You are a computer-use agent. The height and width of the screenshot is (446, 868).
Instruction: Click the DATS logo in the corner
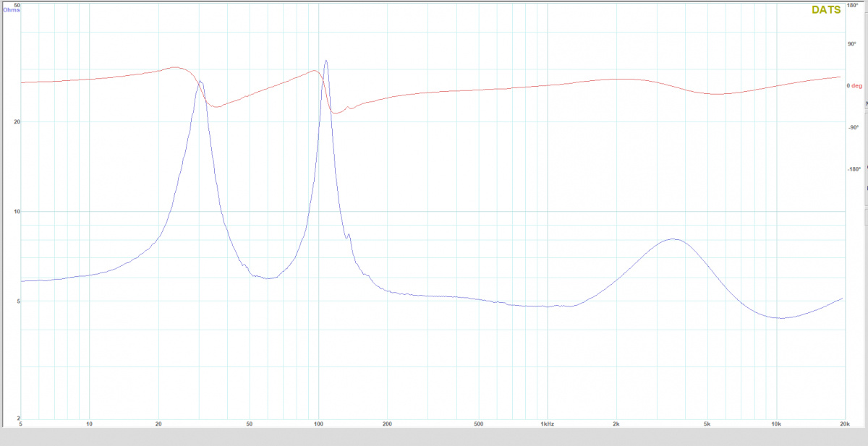click(x=826, y=10)
